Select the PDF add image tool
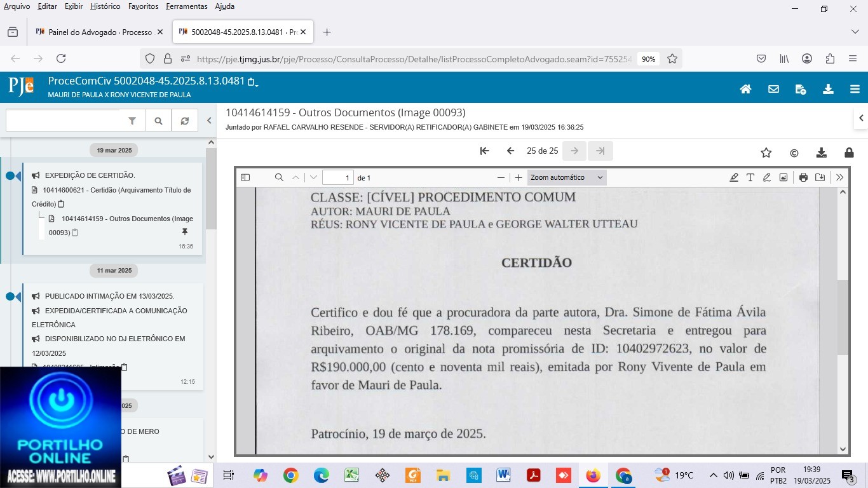The image size is (868, 488). 783,178
